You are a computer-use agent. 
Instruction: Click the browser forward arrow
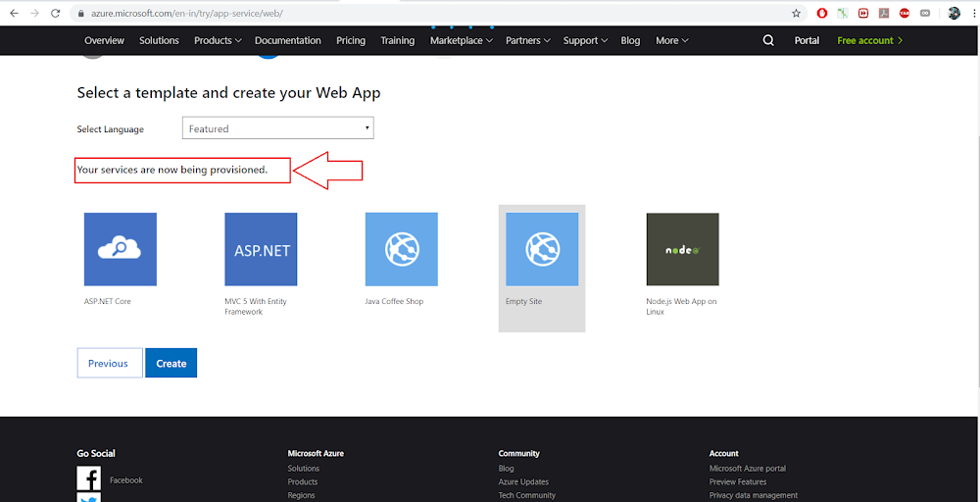click(x=34, y=13)
